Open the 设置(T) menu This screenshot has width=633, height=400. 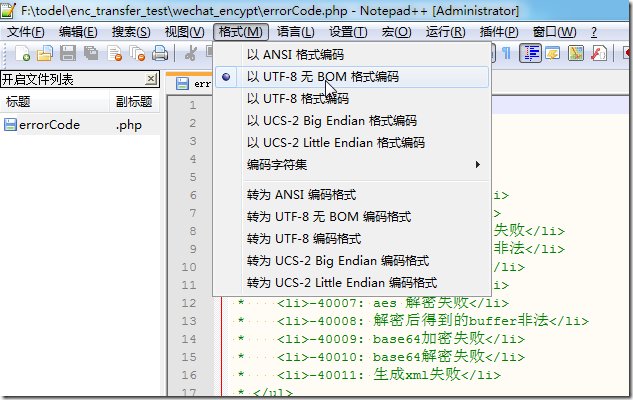tap(348, 32)
